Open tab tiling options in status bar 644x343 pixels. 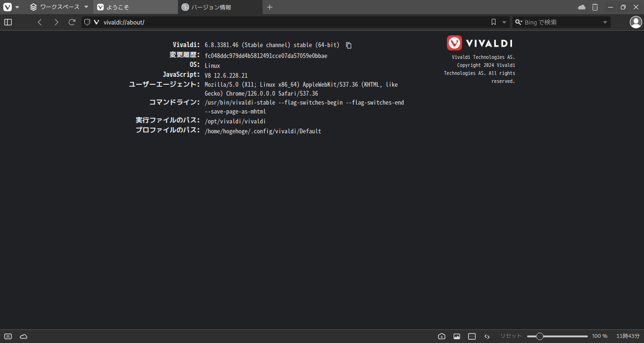click(x=472, y=336)
